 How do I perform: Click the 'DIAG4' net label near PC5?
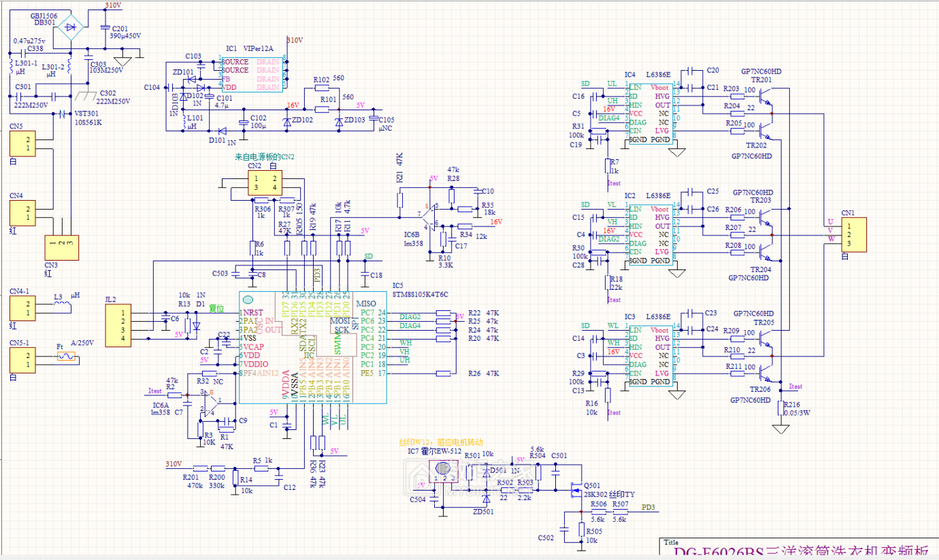(410, 325)
